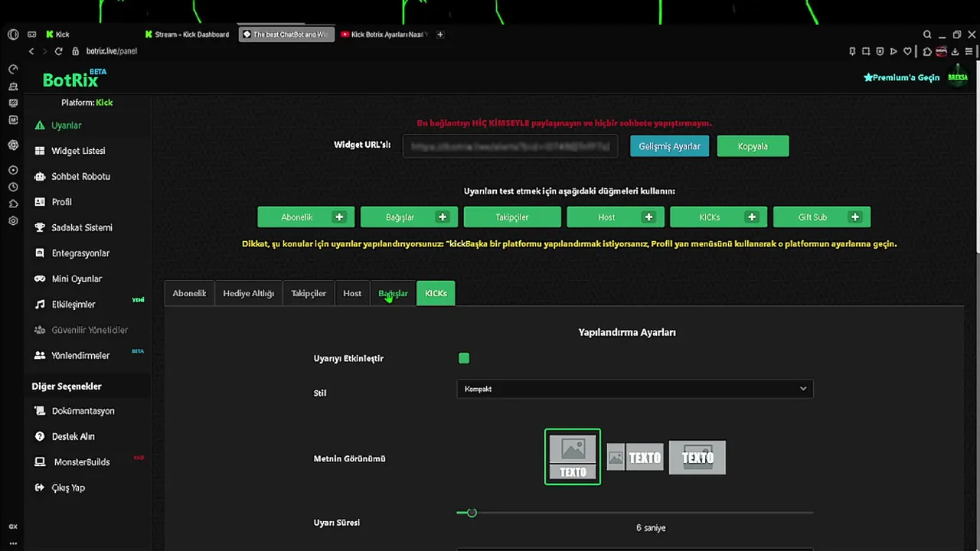This screenshot has height=551, width=980.
Task: Click the Entegrasyonlar icon in sidebar
Action: click(40, 253)
